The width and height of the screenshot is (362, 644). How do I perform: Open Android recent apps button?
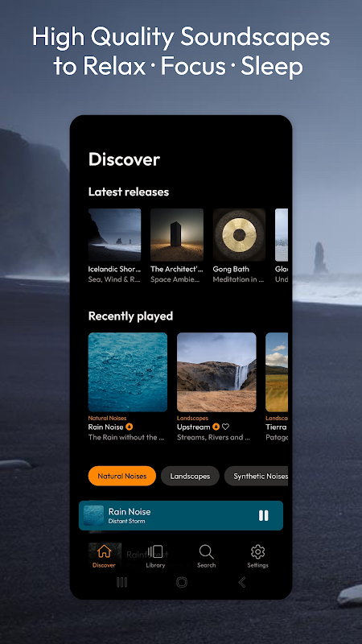click(122, 582)
